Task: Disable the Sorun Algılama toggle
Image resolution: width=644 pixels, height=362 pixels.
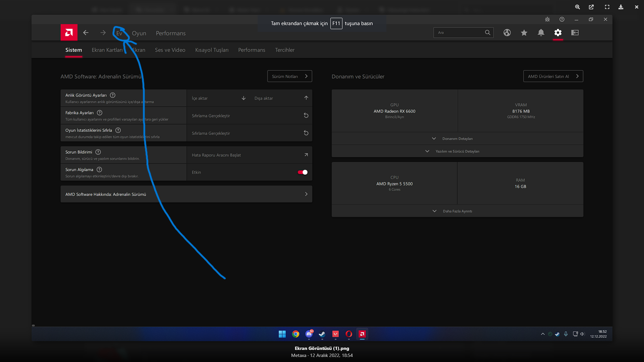Action: [x=303, y=172]
